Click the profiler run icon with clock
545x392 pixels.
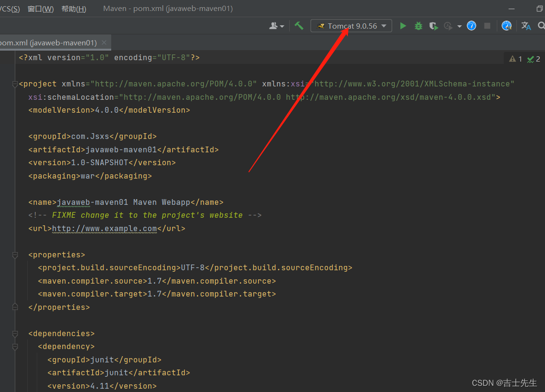tap(449, 26)
